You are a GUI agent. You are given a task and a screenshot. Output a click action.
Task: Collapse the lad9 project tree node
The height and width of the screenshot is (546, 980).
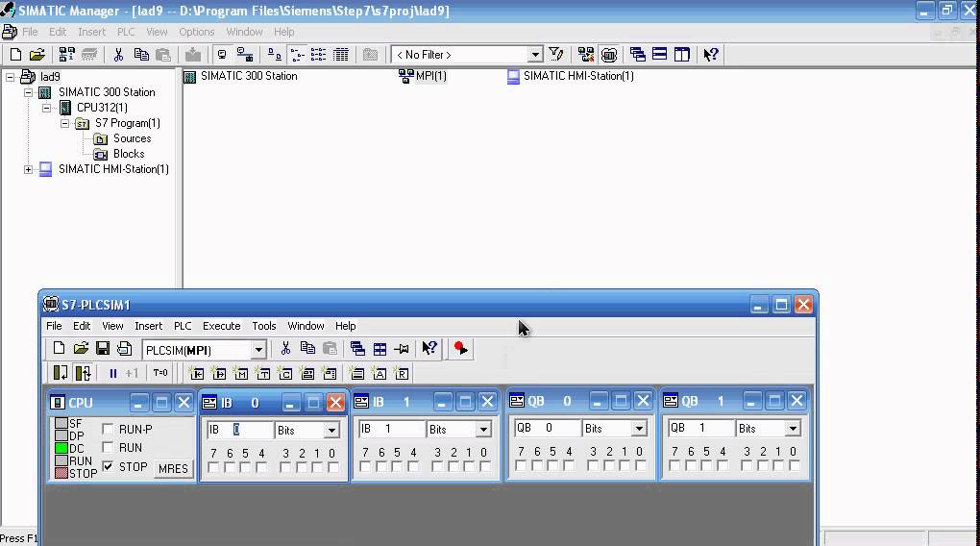tap(10, 77)
